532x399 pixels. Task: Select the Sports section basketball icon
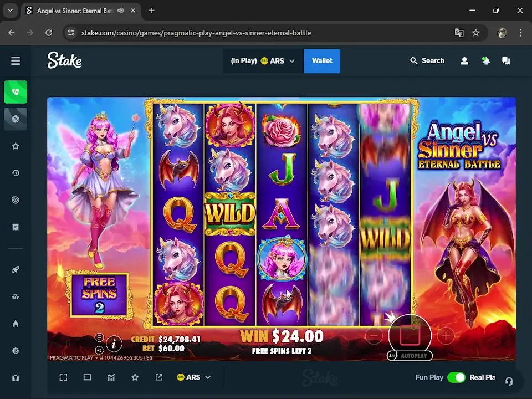(16, 119)
